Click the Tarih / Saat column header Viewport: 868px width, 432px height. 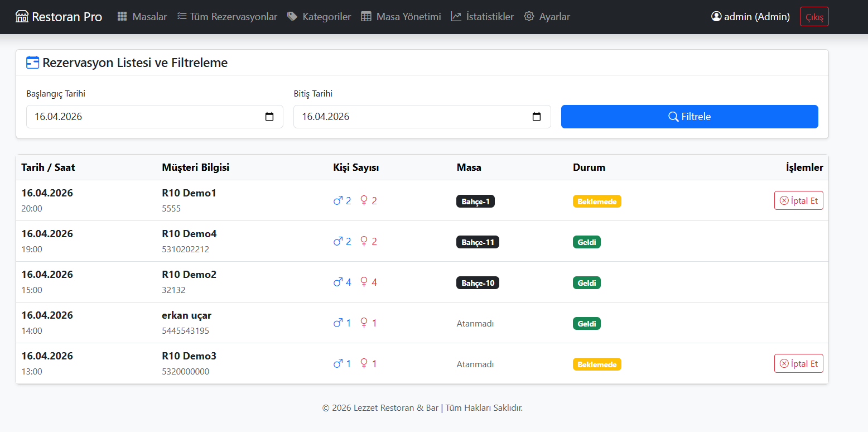click(48, 167)
